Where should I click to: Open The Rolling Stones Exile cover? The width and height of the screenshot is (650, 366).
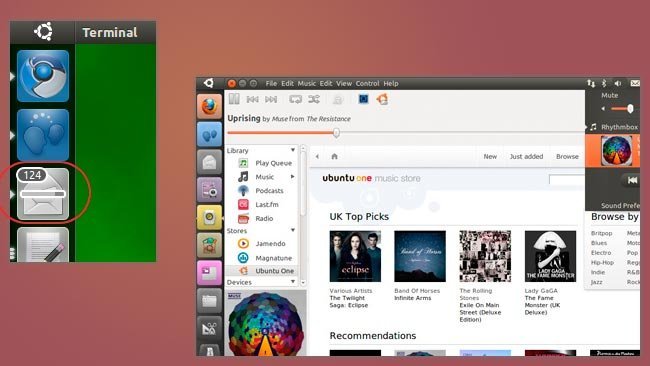click(485, 256)
